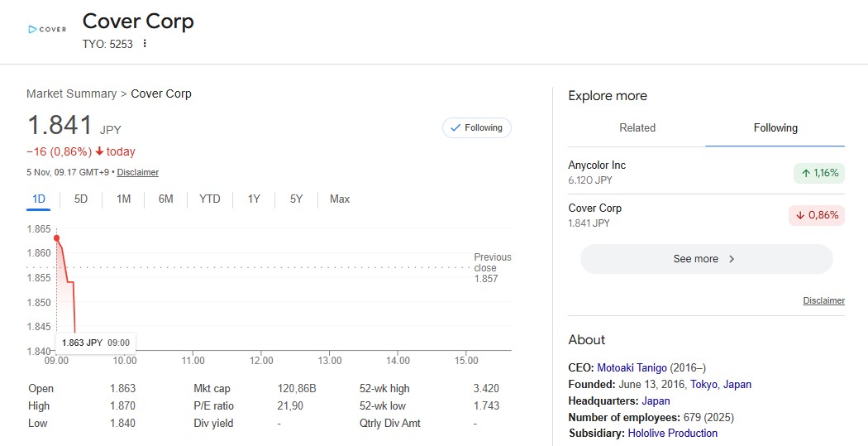
Task: Select the 5D chart range tab
Action: 81,199
